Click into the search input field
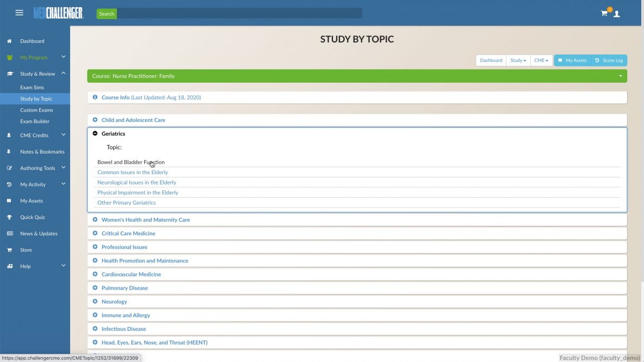Image resolution: width=644 pixels, height=362 pixels. [x=239, y=14]
